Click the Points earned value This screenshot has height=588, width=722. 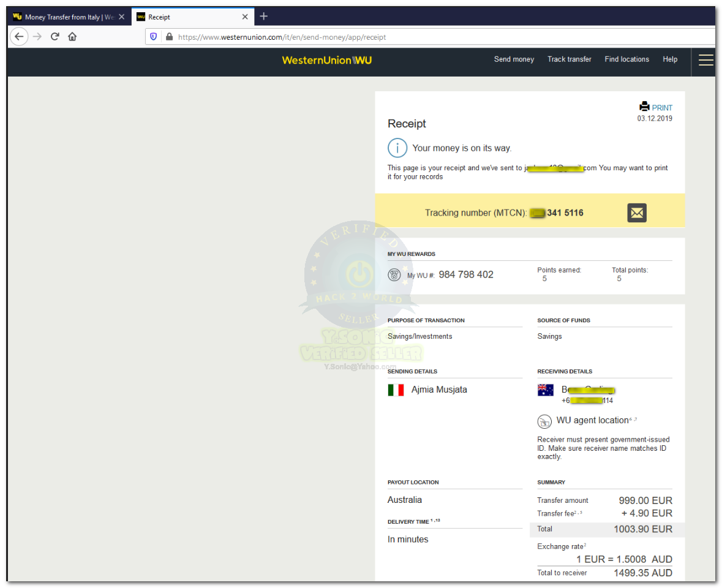(544, 279)
